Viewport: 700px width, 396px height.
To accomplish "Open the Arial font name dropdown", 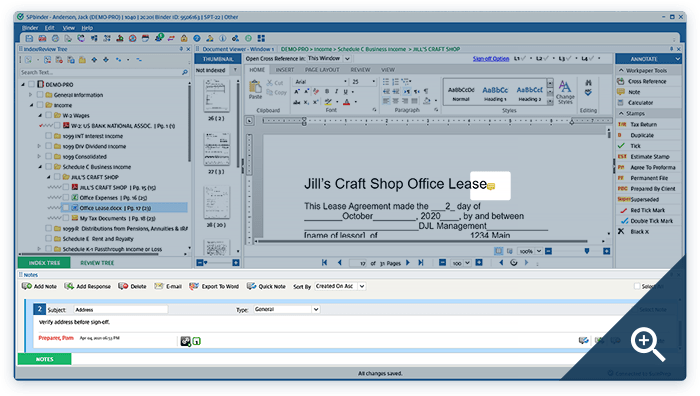I will (345, 82).
